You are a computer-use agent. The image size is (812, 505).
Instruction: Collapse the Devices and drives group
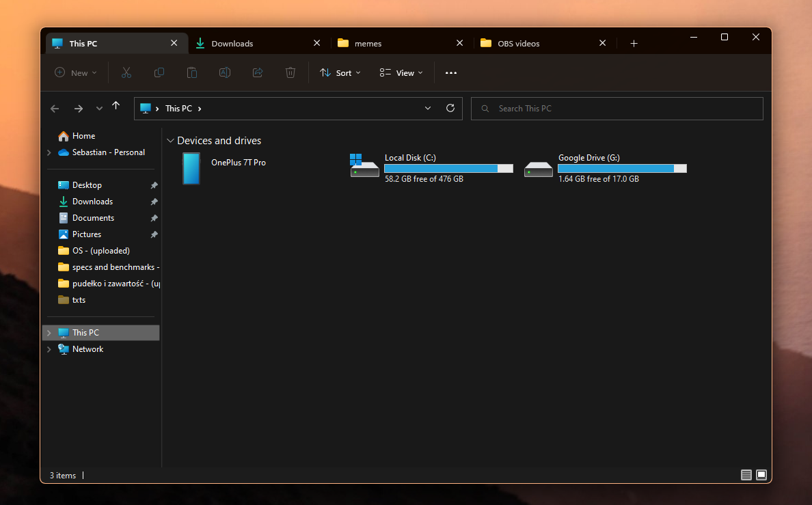170,141
